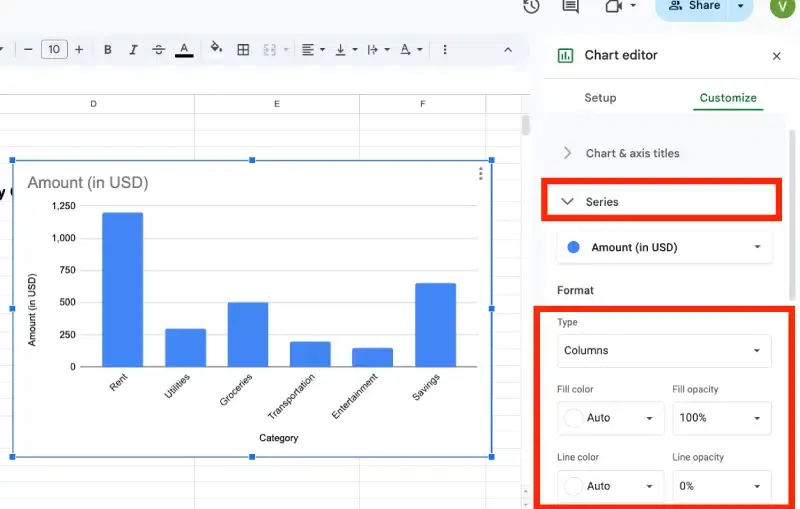Open the borders tool
The image size is (800, 509).
tap(243, 49)
